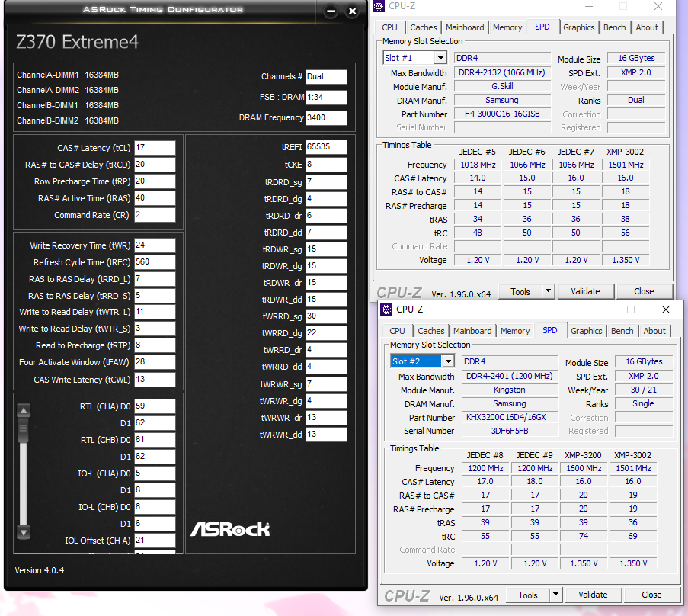Expand Tools dropdown arrow in top CPU-Z
Screen dimensions: 688x616
pyautogui.click(x=548, y=291)
